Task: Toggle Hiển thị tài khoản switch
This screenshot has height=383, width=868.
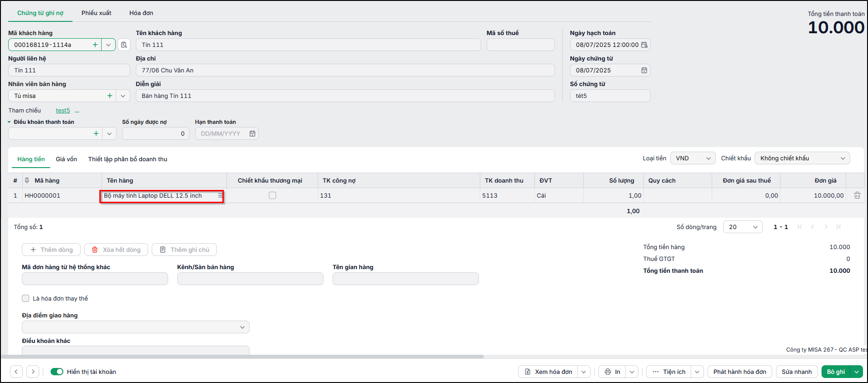Action: (57, 372)
